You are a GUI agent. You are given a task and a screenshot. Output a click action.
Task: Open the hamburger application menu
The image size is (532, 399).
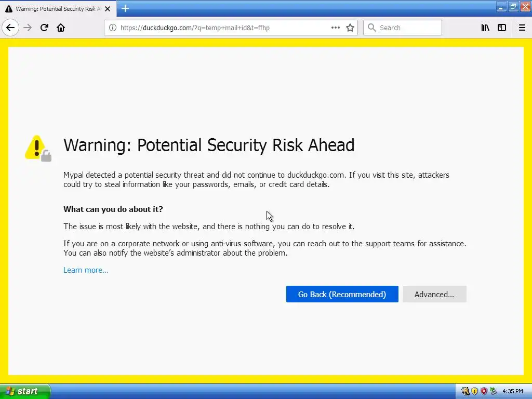click(522, 28)
